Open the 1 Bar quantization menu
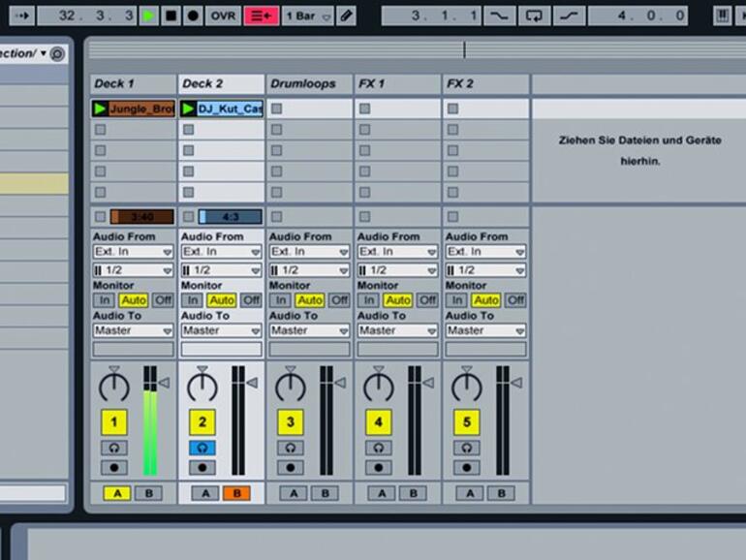Image resolution: width=746 pixels, height=560 pixels. point(308,16)
